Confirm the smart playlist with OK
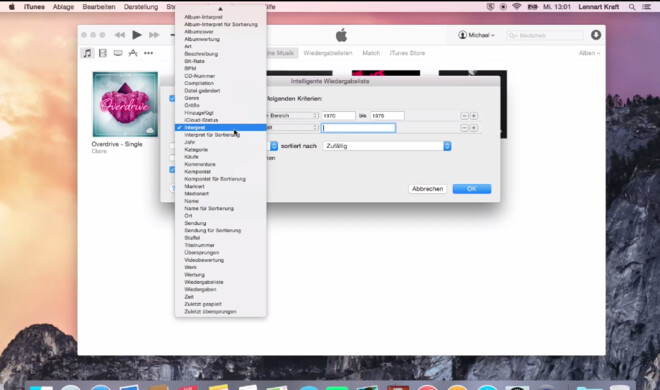660x390 pixels. click(x=472, y=189)
